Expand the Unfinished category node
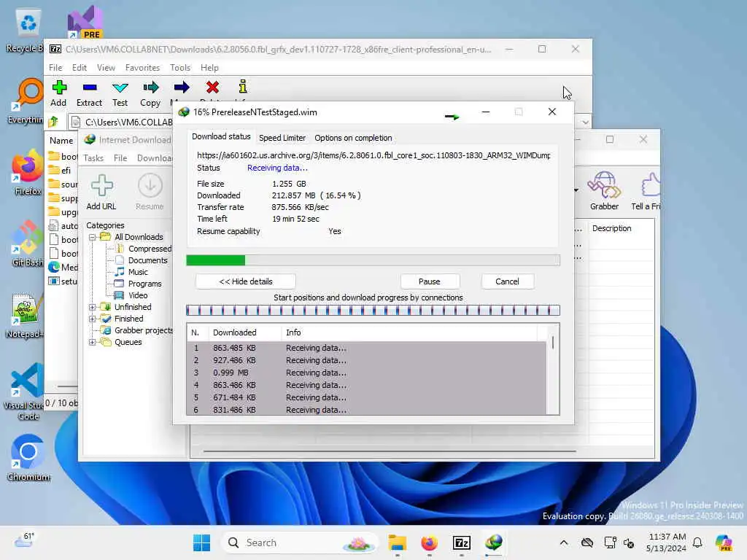The image size is (747, 560). click(93, 307)
